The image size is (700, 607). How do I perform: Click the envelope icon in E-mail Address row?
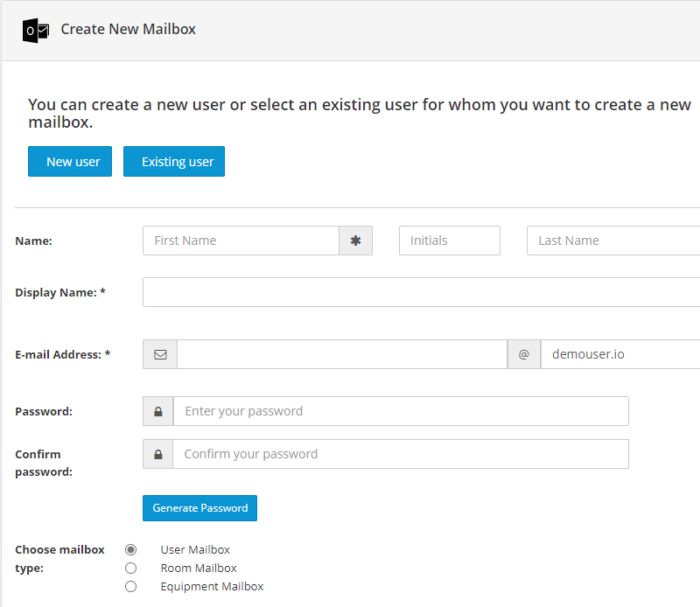click(160, 354)
